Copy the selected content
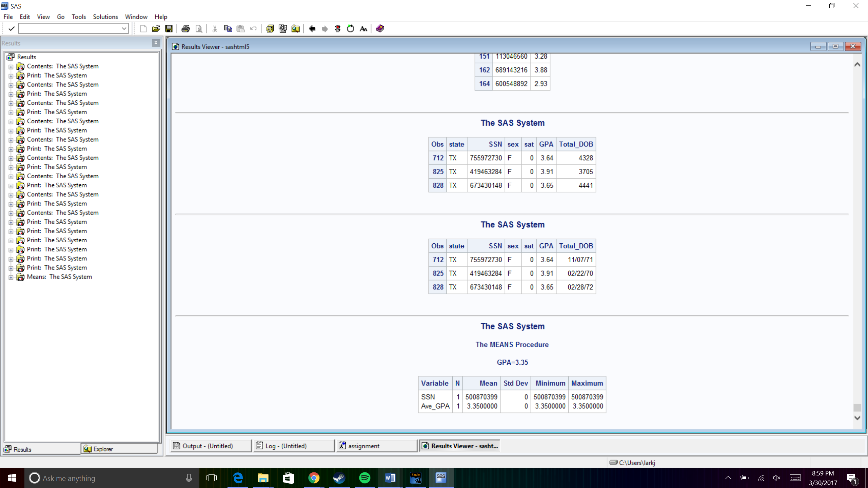The width and height of the screenshot is (868, 488). tap(227, 28)
